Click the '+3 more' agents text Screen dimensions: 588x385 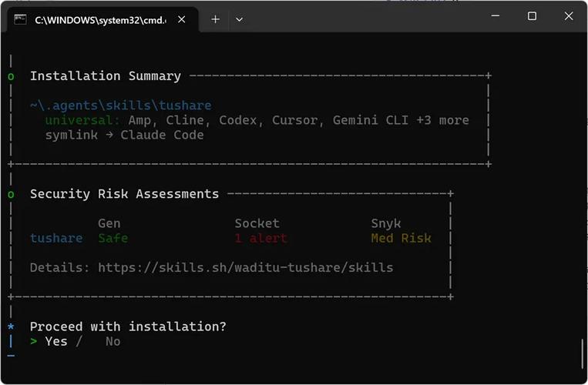[x=442, y=120]
